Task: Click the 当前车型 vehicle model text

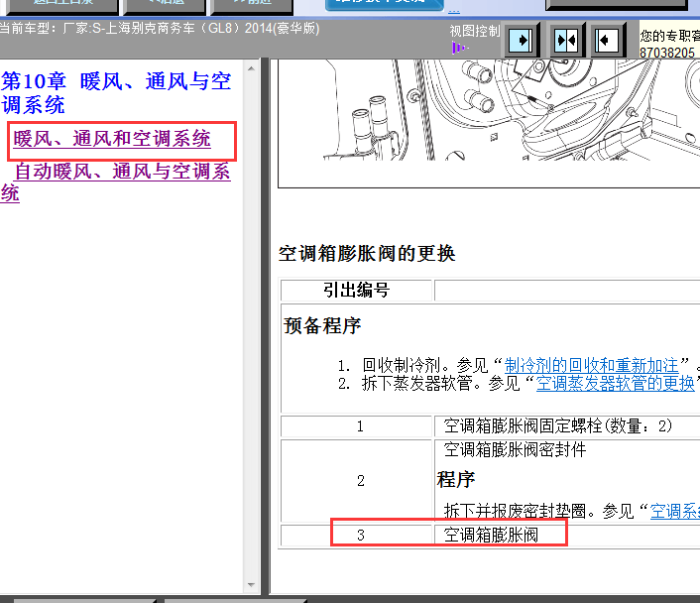Action: coord(160,28)
